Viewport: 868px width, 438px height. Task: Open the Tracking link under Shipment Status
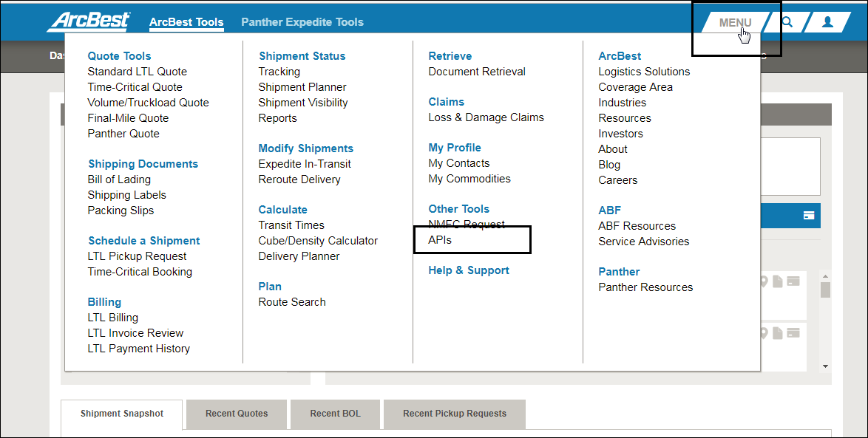pyautogui.click(x=279, y=72)
